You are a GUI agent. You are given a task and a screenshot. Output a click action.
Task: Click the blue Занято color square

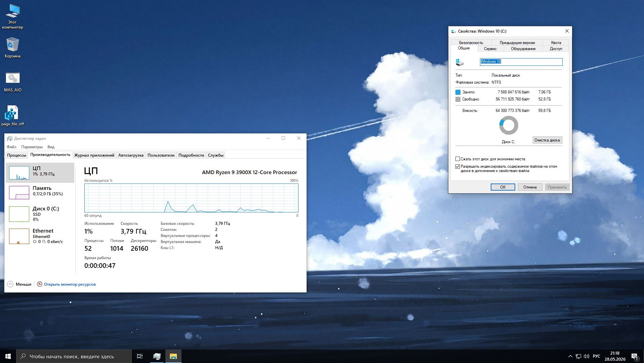click(x=458, y=92)
